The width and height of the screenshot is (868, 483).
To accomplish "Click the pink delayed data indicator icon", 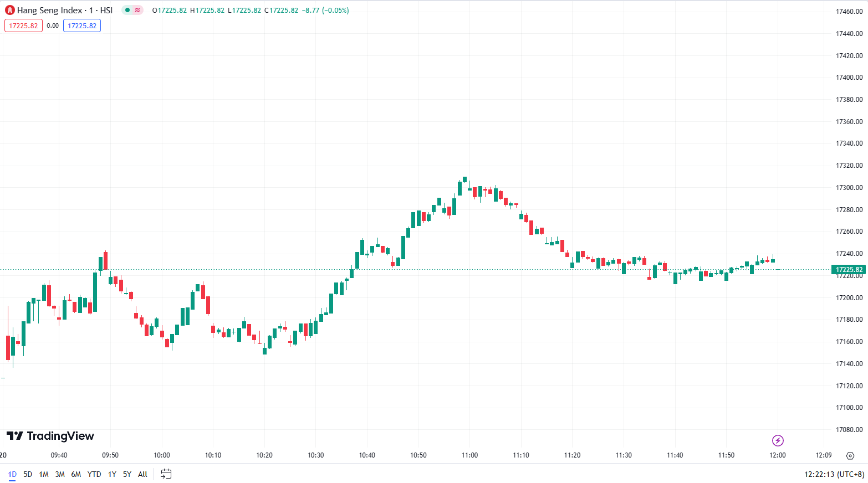I will coord(137,10).
